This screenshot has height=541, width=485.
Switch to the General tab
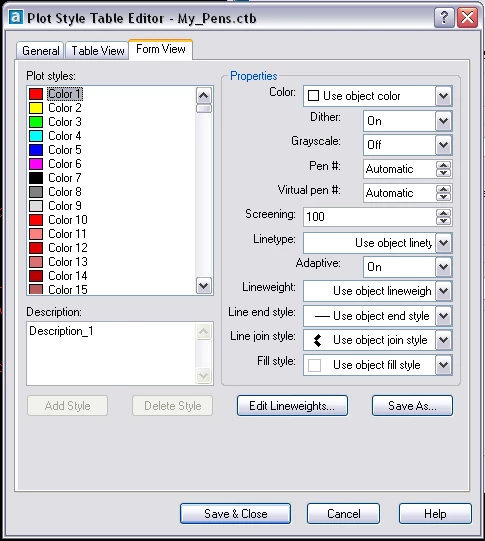click(x=40, y=51)
